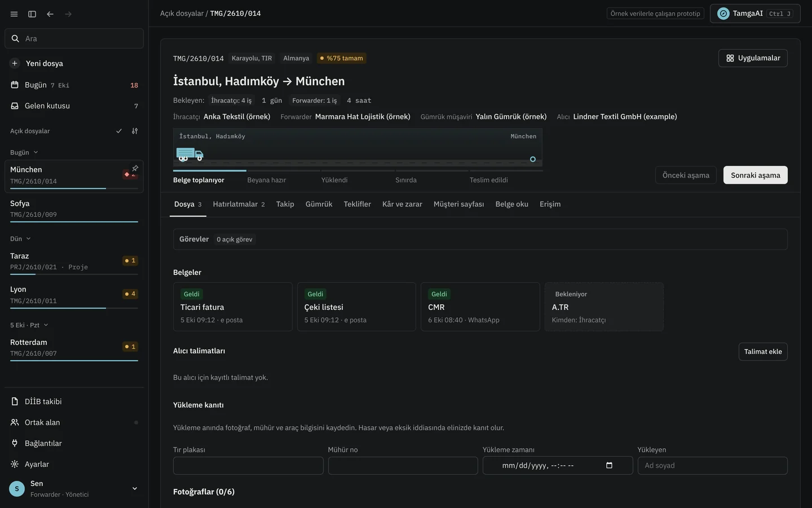Click the truck icon on the route
Screen dimensions: 812x508
click(189, 154)
